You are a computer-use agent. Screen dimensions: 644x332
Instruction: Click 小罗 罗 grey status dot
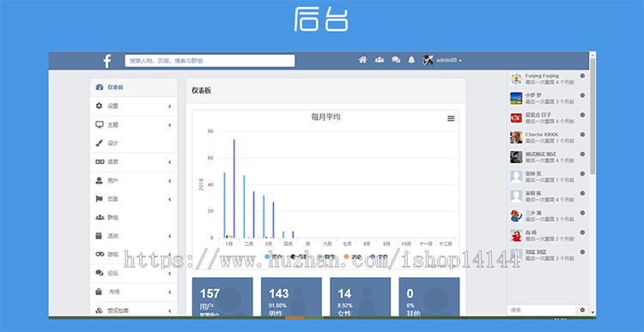pyautogui.click(x=582, y=95)
